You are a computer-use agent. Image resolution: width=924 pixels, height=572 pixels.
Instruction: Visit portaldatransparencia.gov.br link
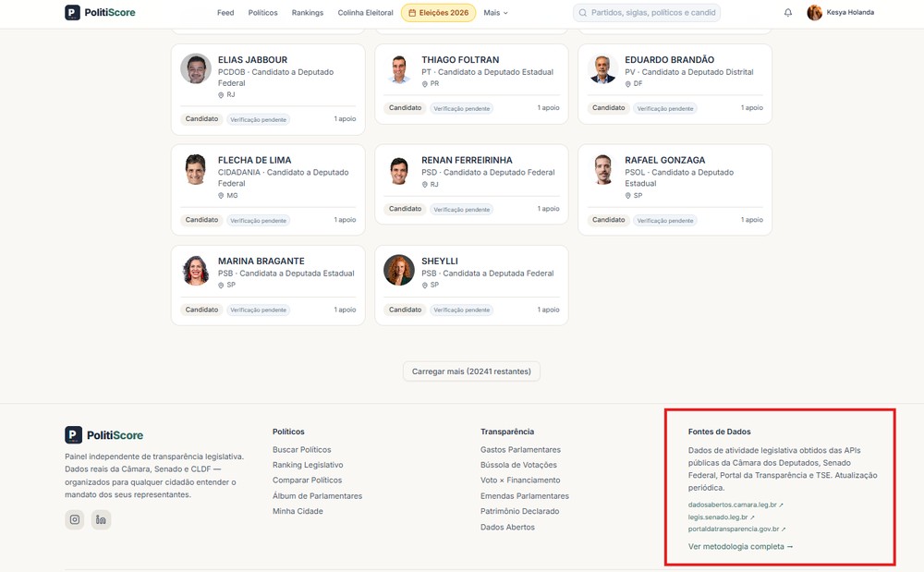[736, 529]
